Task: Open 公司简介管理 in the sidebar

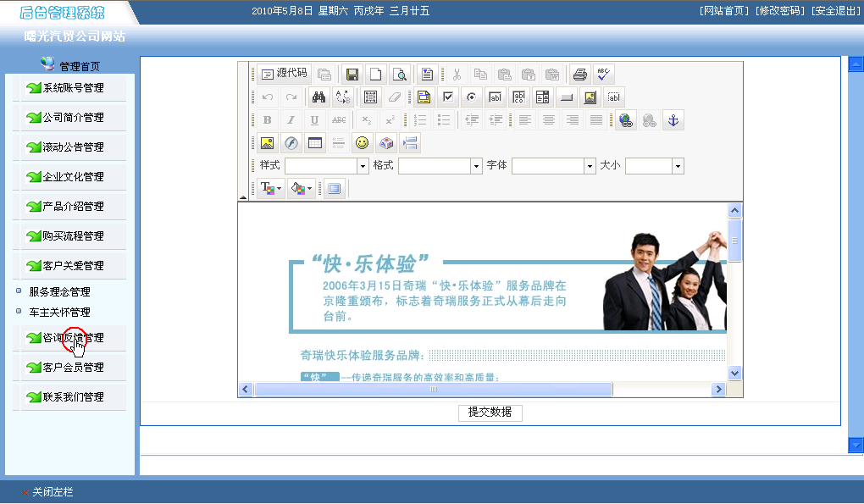Action: click(x=74, y=118)
